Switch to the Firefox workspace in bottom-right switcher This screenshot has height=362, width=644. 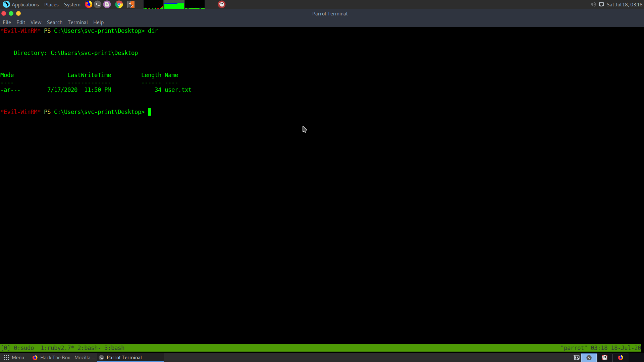[x=621, y=358]
